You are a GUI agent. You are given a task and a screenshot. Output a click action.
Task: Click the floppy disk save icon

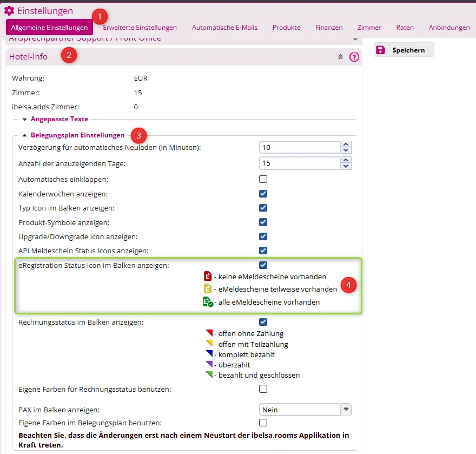coord(380,50)
